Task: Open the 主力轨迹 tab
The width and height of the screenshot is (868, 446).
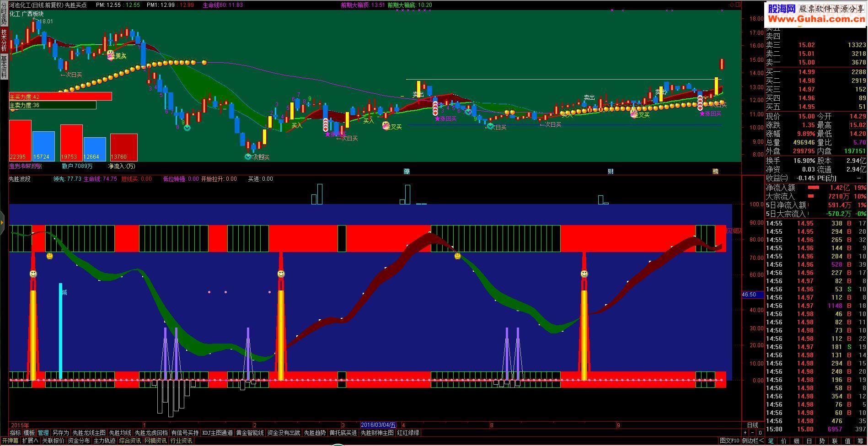Action: click(x=104, y=441)
